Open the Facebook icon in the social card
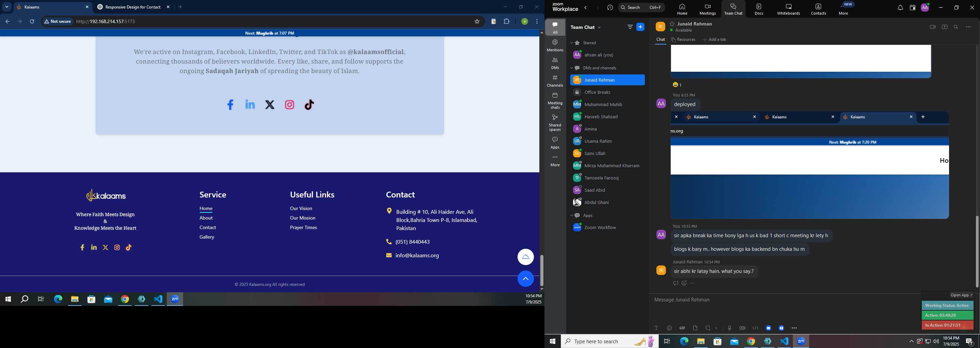 pyautogui.click(x=230, y=105)
